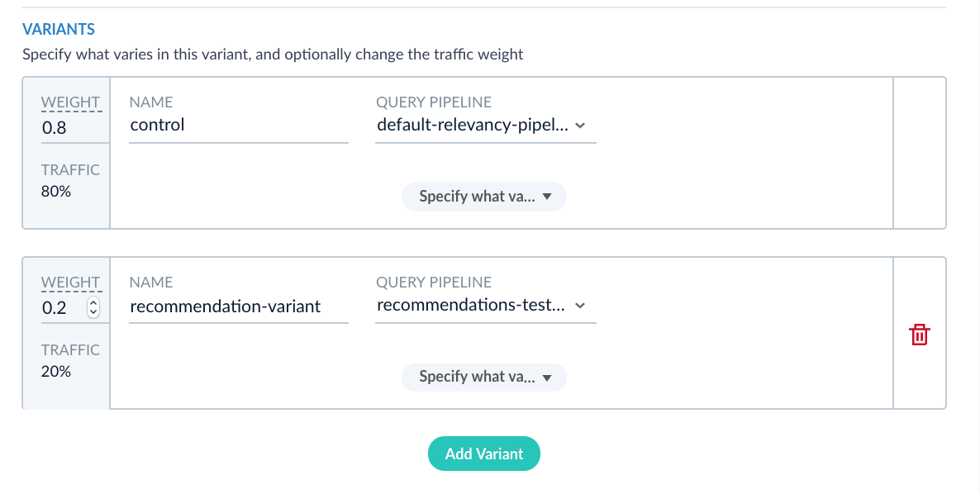Delete the recommendation-variant with the trash icon
The height and width of the screenshot is (494, 980).
point(919,335)
